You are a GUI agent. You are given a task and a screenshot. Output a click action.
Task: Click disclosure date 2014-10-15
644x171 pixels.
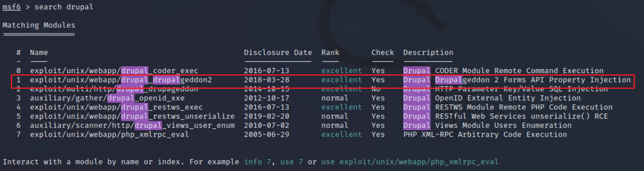[x=267, y=89]
